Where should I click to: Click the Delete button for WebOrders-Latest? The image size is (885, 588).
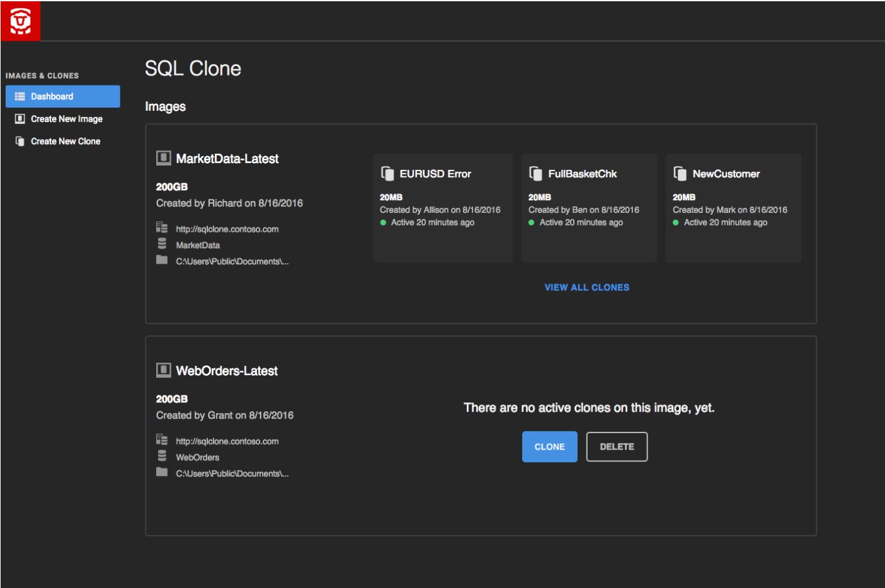point(617,446)
